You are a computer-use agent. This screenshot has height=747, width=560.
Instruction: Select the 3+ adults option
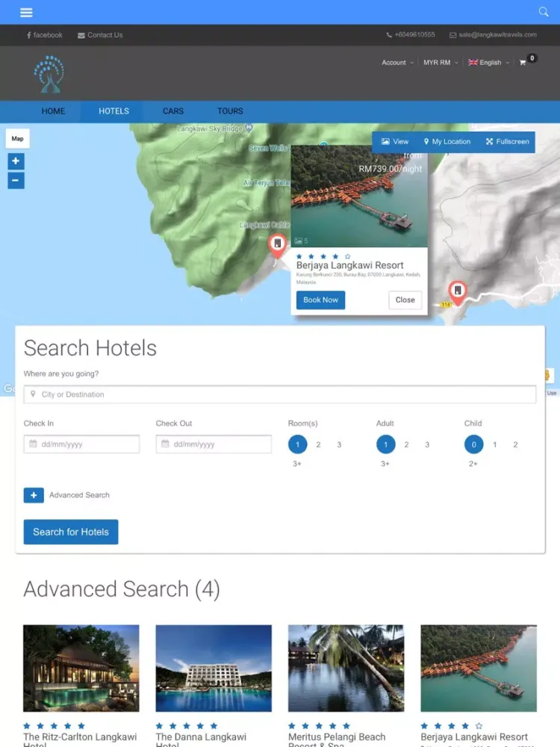385,464
